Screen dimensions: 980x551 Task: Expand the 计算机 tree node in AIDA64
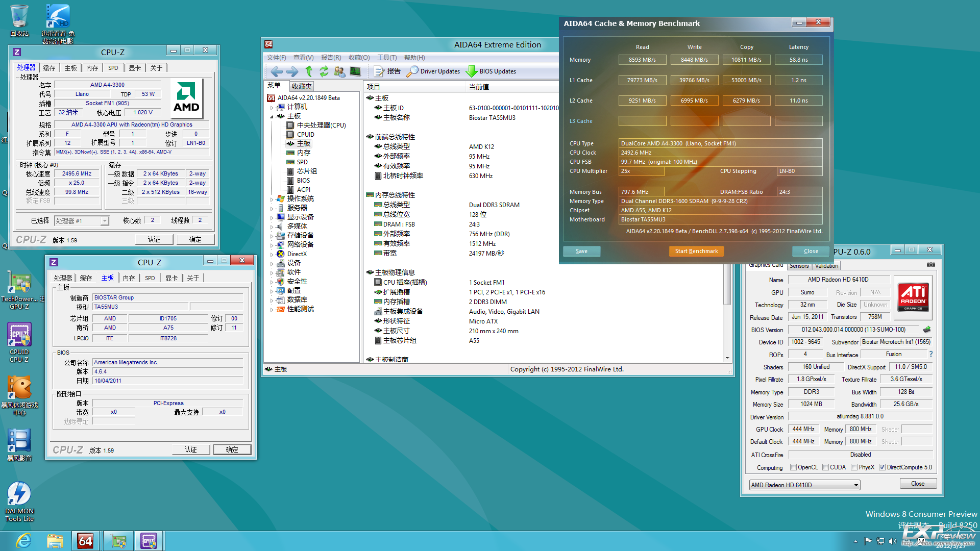click(x=272, y=107)
